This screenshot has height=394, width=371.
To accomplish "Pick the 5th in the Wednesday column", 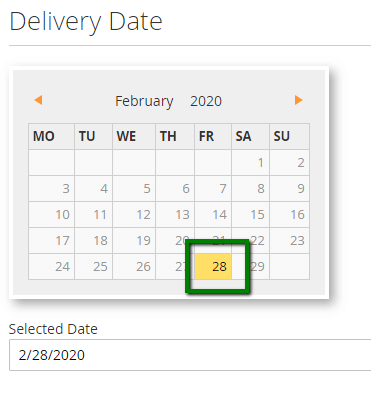I will click(x=134, y=189).
